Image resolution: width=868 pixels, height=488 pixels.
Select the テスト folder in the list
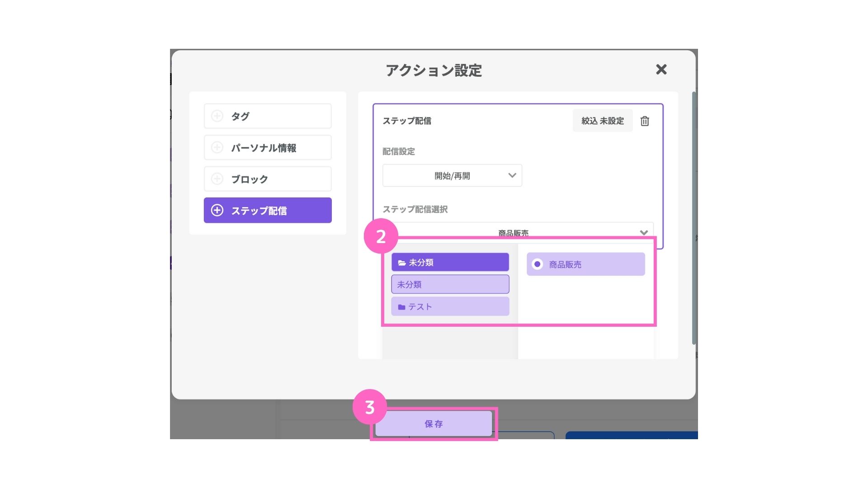pos(450,306)
